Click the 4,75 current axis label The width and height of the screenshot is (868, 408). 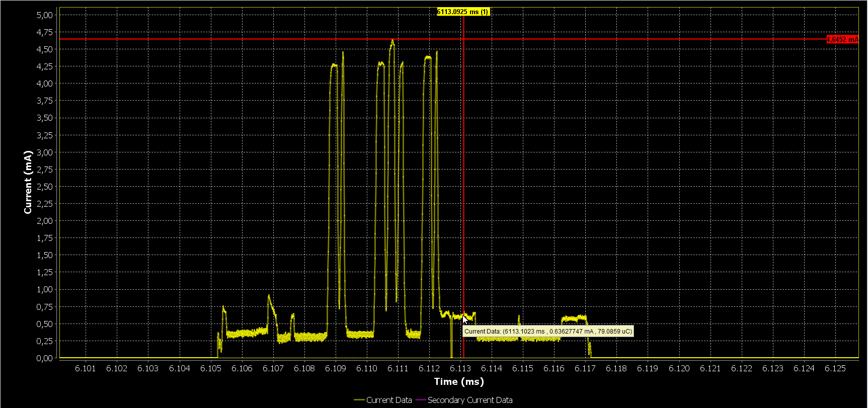tap(44, 32)
